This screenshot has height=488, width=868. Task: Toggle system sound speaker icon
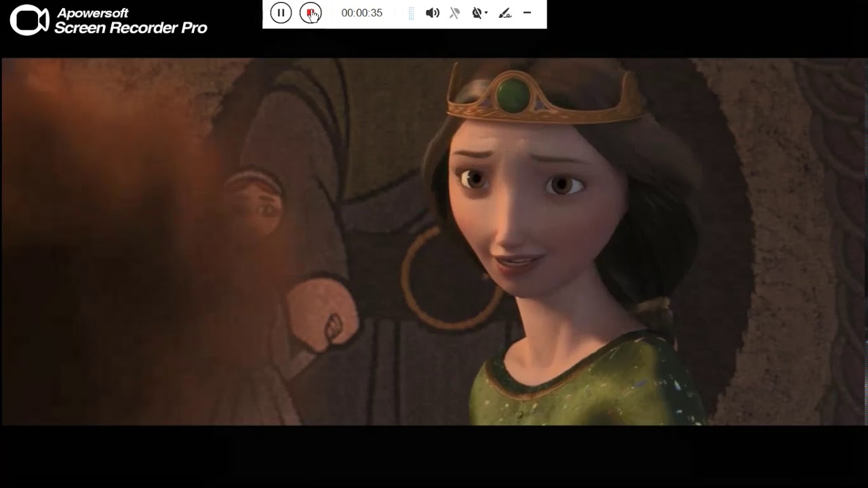[x=432, y=13]
